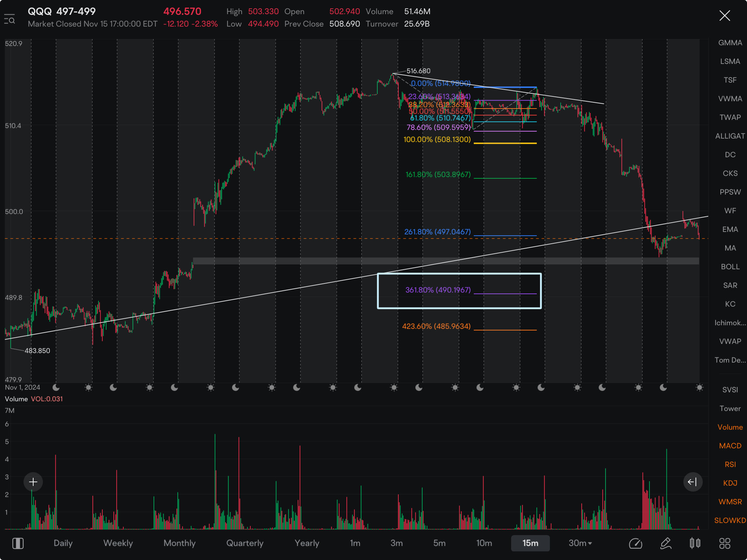Screen dimensions: 747x560
Task: Select the 1m interval
Action: [355, 543]
